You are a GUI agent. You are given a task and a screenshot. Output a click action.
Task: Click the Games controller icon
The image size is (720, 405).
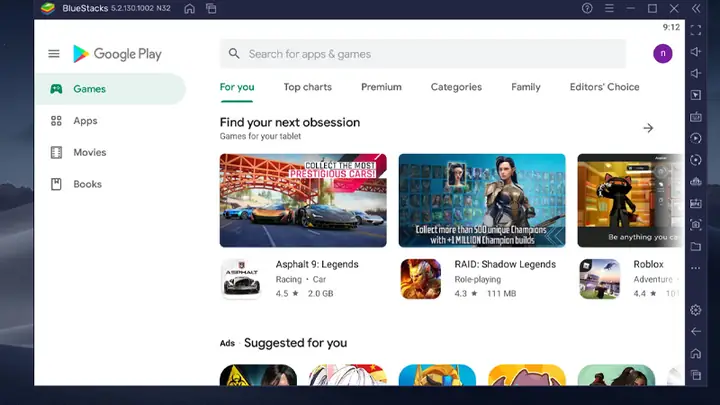click(56, 89)
